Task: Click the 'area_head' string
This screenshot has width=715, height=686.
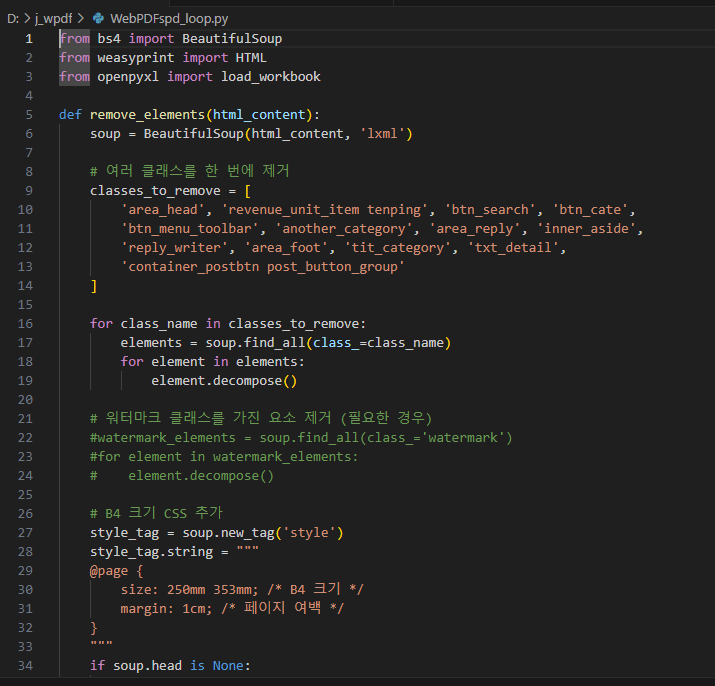Action: (163, 210)
